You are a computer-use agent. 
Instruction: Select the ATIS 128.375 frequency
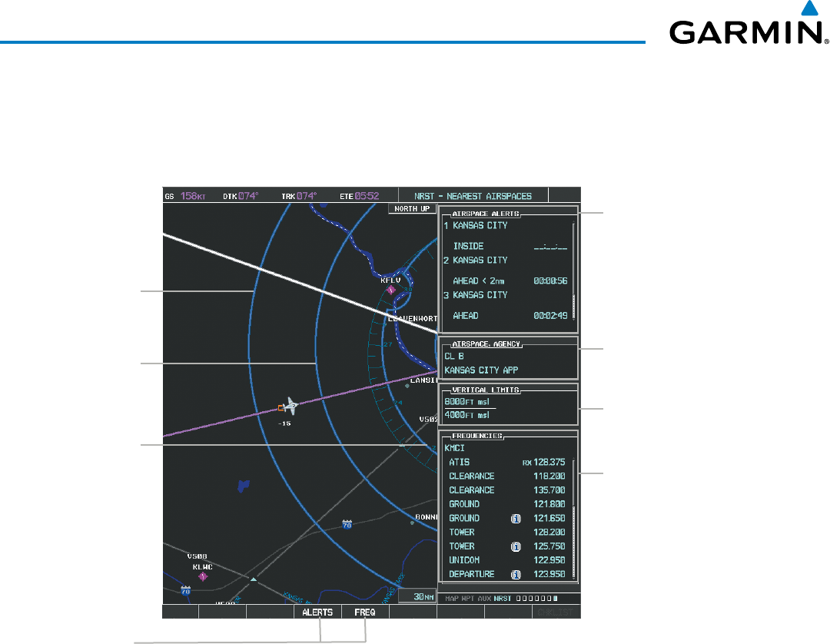(506, 463)
